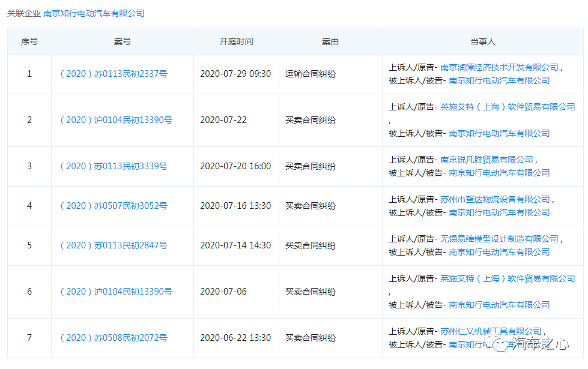588x369 pixels.
Task: Click 买卖合同纠纷 in row 4
Action: click(x=311, y=206)
